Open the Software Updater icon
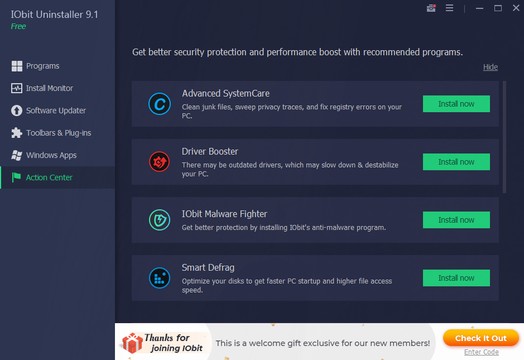This screenshot has width=524, height=360. 17,111
